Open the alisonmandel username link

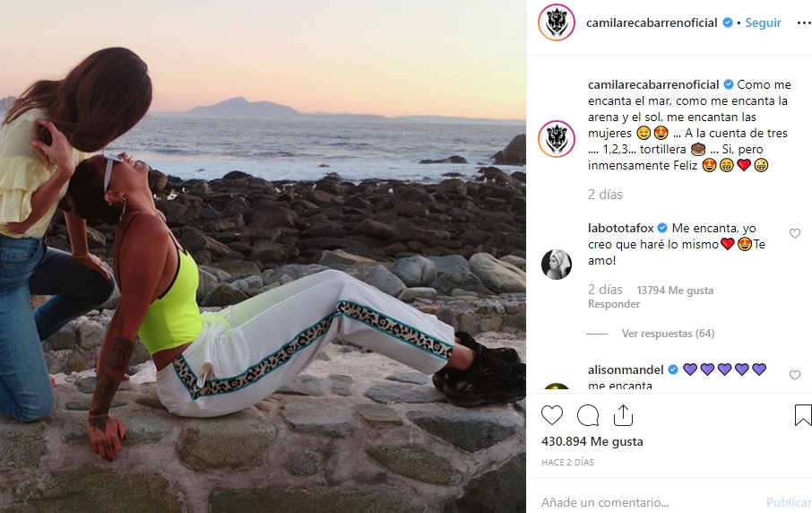pos(626,370)
